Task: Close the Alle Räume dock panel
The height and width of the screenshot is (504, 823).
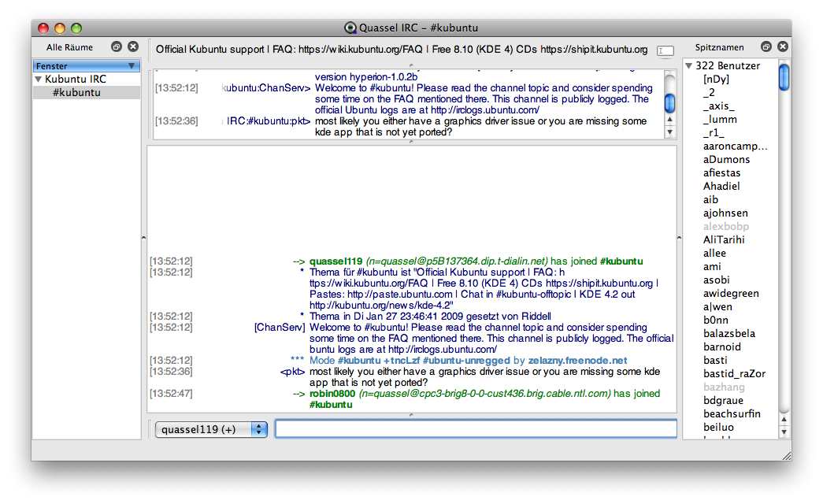Action: [133, 46]
